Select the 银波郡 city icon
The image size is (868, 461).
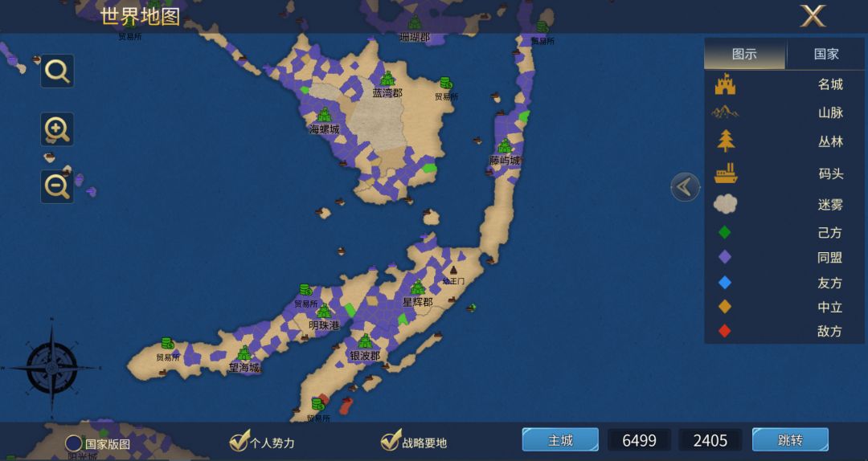click(x=365, y=341)
